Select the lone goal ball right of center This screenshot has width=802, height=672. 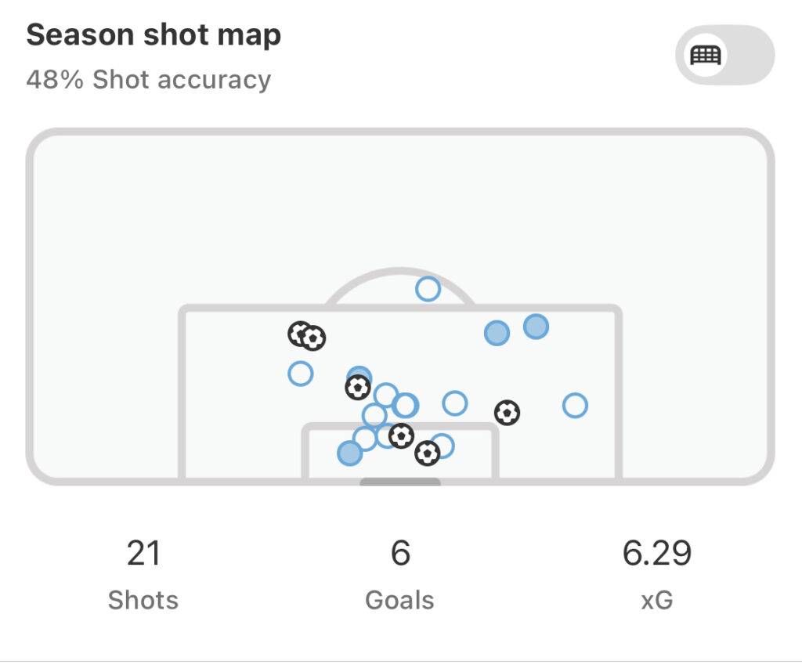tap(507, 412)
